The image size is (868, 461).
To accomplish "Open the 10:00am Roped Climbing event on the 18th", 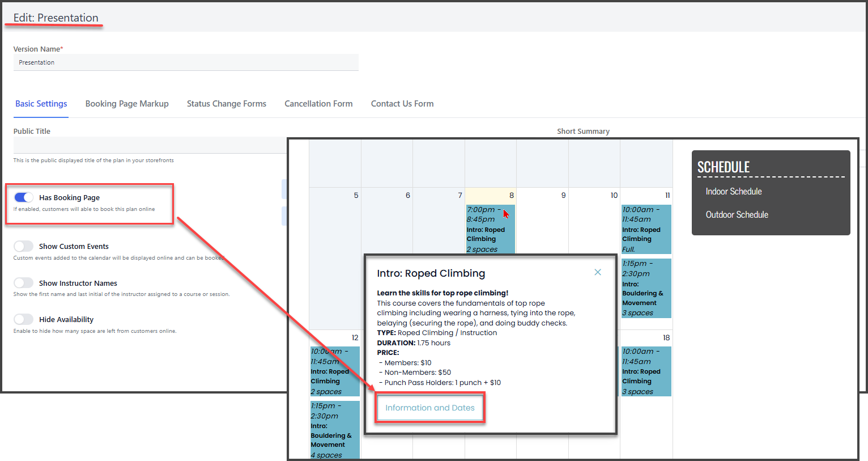I will 646,371.
